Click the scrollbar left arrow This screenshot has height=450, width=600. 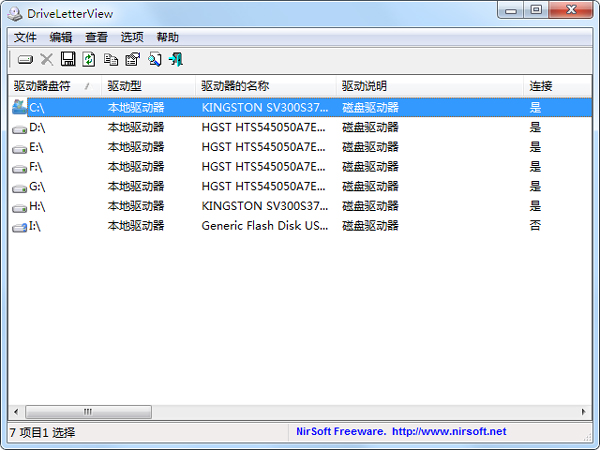(16, 412)
